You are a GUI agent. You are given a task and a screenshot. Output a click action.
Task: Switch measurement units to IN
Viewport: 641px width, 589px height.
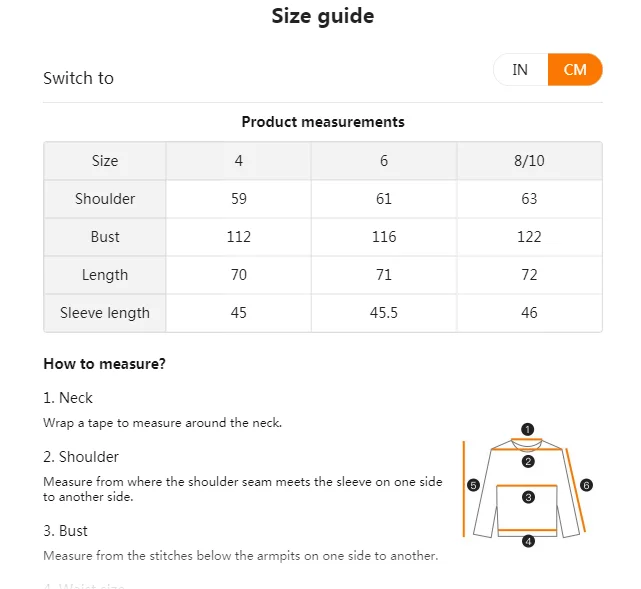(520, 69)
